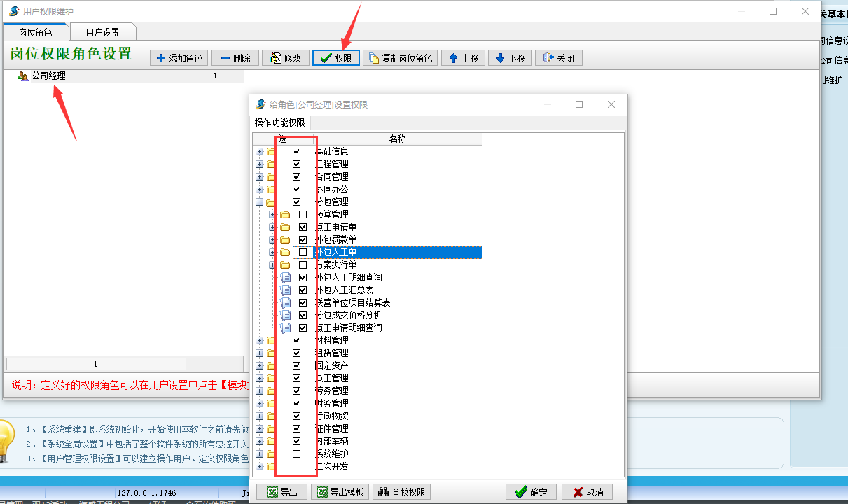Click the 添加角色 (add role) button
The image size is (848, 504).
179,58
